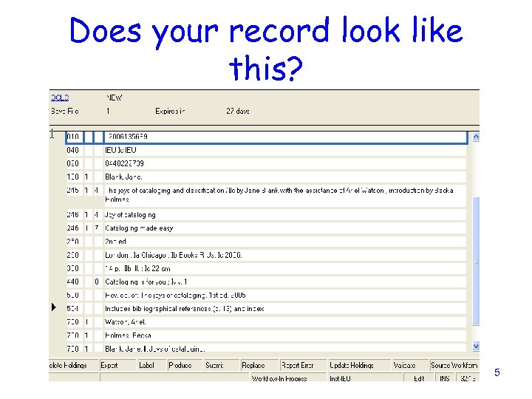Click the Update Holdings button

pyautogui.click(x=359, y=365)
